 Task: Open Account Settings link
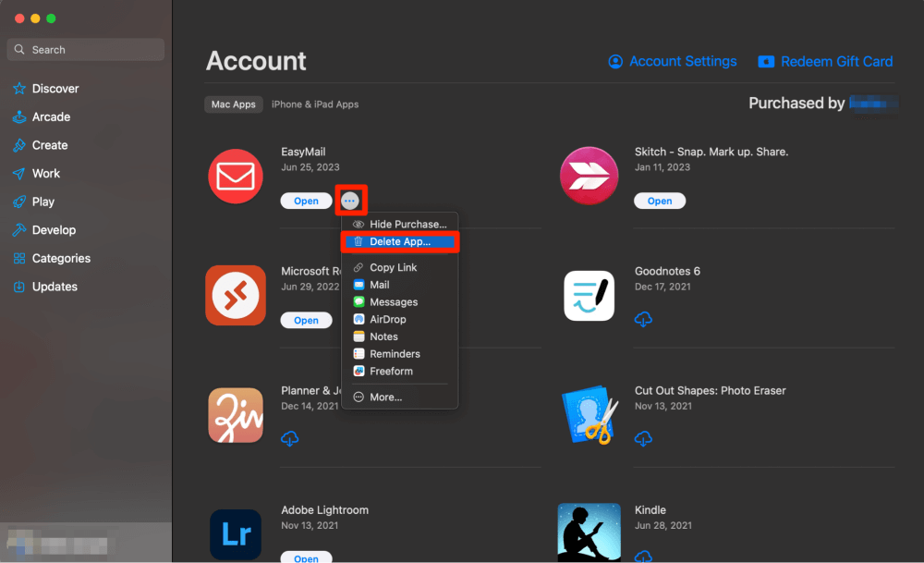tap(673, 62)
